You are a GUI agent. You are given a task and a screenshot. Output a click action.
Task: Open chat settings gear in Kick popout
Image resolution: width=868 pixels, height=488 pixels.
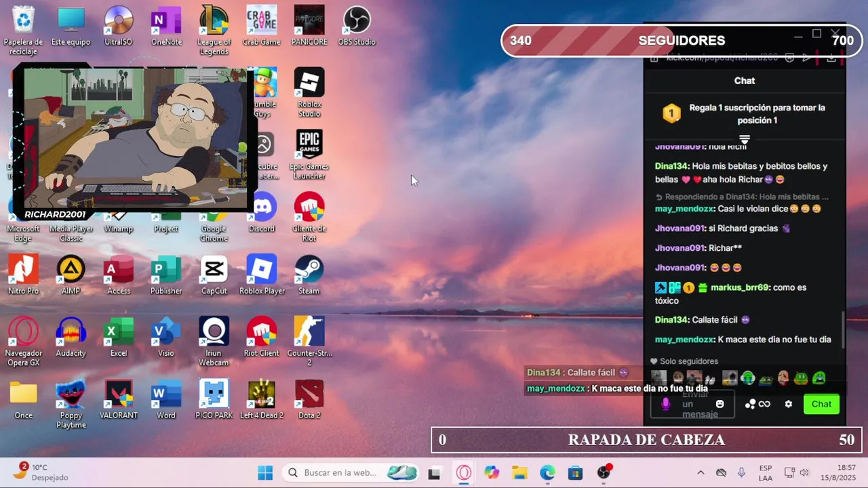[788, 404]
